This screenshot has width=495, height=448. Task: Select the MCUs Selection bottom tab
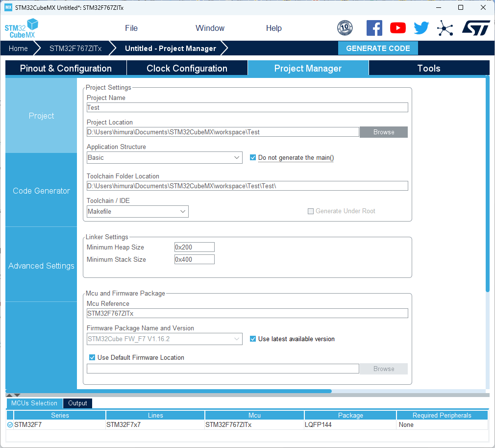point(34,403)
